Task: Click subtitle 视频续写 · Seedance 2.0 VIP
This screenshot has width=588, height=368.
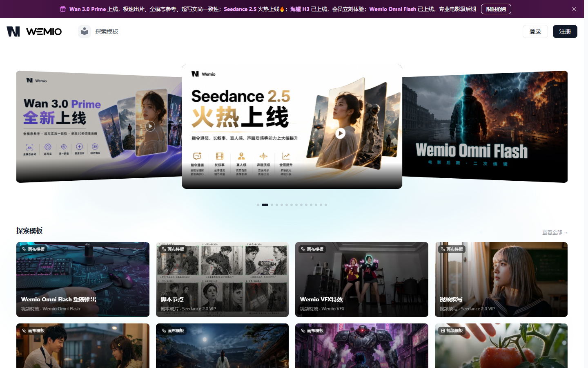Action: pyautogui.click(x=467, y=309)
